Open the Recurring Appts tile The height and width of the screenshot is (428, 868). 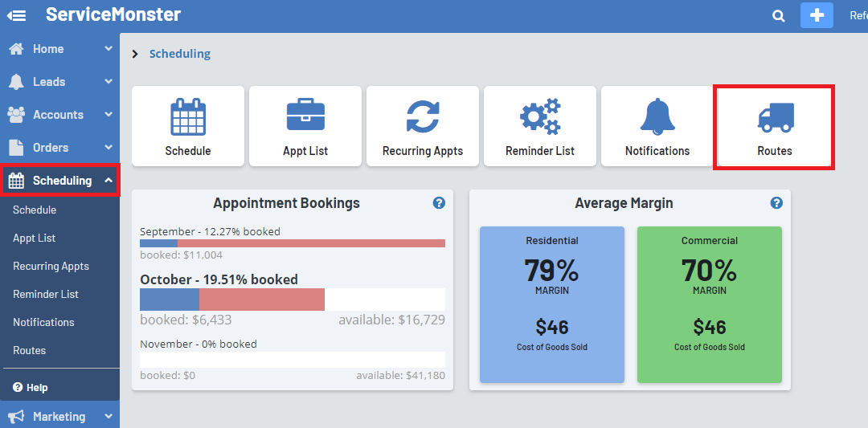click(x=423, y=126)
